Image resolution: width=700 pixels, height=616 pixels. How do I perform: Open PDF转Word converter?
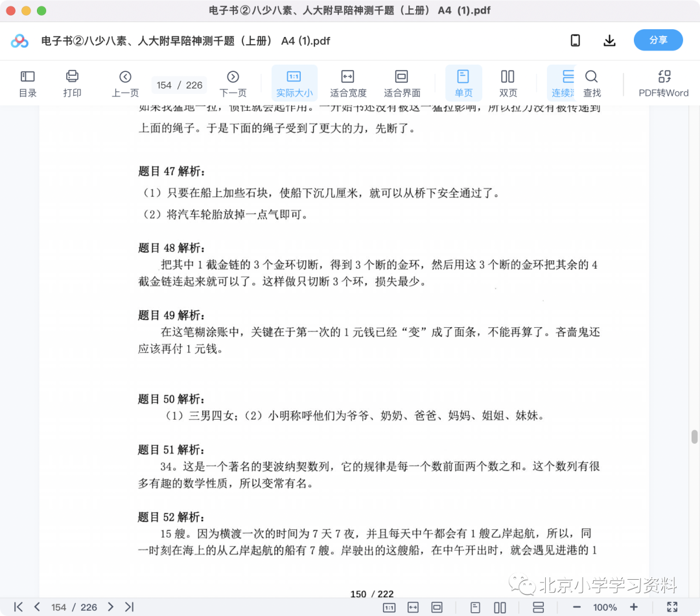click(664, 84)
